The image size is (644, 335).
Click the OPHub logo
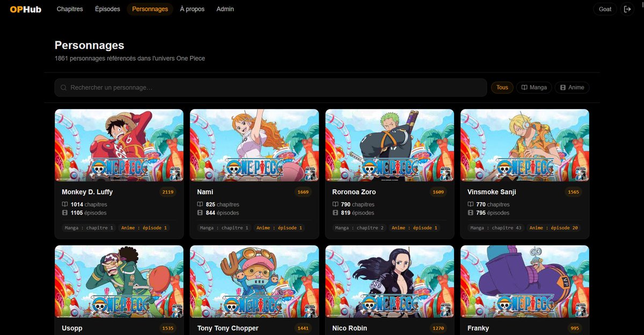[x=26, y=9]
